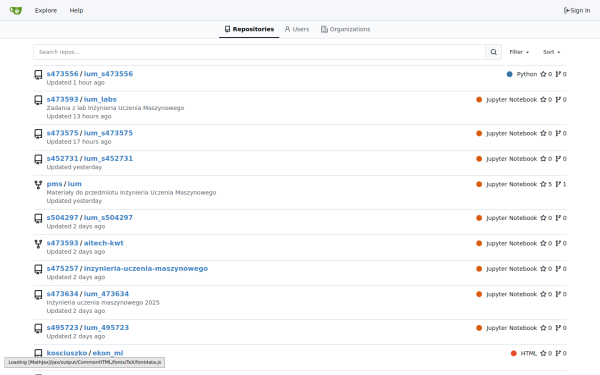Viewport: 600px width, 375px height.
Task: Click 'Updated 13 hours ago' text
Action: tap(79, 116)
